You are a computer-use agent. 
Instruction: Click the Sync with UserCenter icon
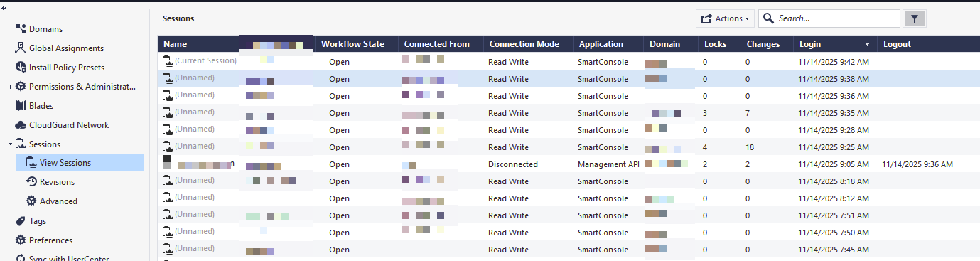tap(21, 258)
